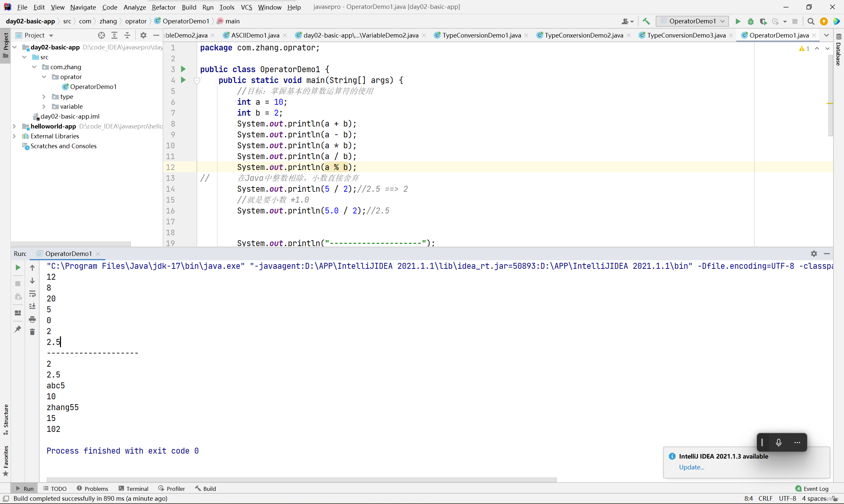
Task: Build the project with the hammer icon
Action: pos(646,21)
